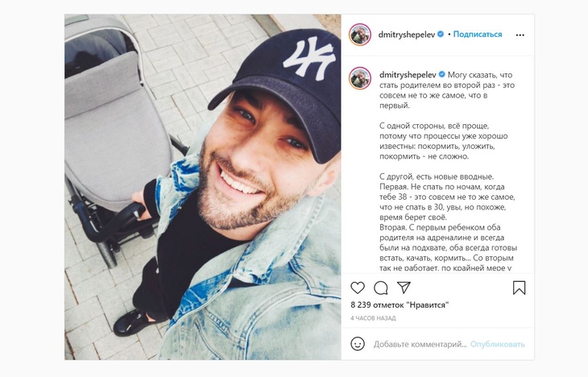Click header profile avatar of dmitryshepelev
The image size is (588, 377).
[360, 35]
